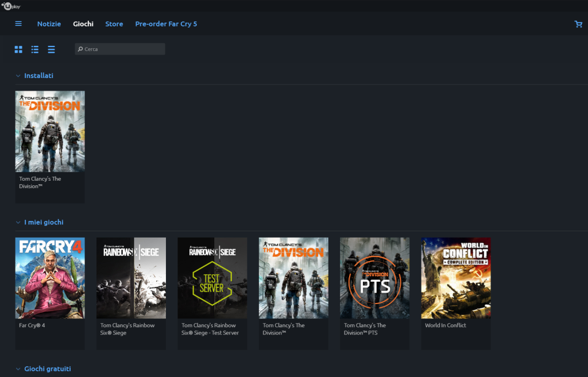The width and height of the screenshot is (588, 377).
Task: Open the Far Cry 4 cover
Action: (50, 278)
